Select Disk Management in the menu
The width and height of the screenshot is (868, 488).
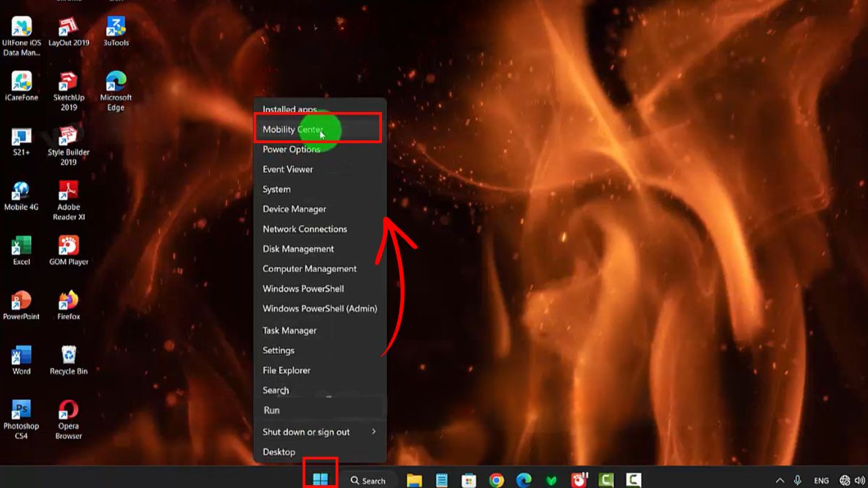[320, 249]
